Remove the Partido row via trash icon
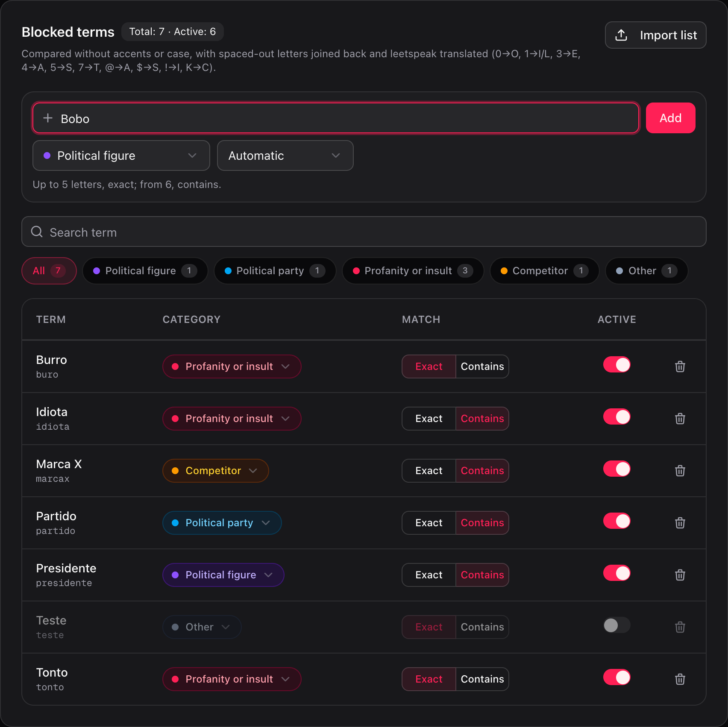The height and width of the screenshot is (727, 728). [680, 523]
